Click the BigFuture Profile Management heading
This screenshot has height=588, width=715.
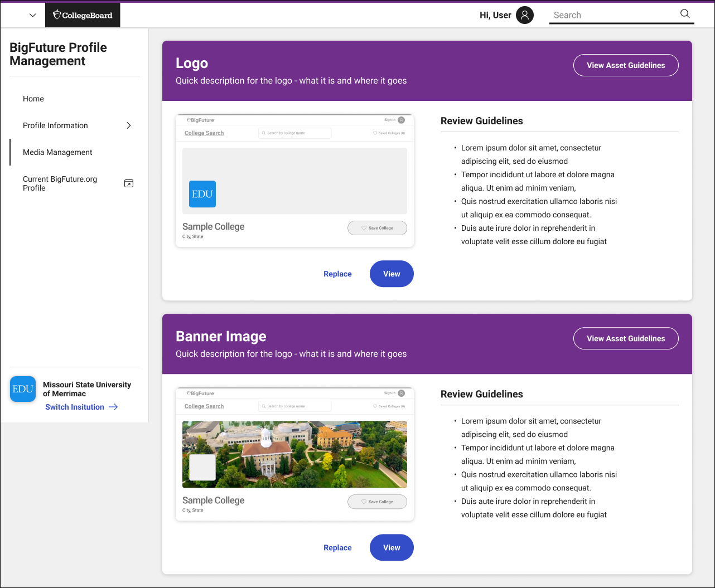[58, 54]
